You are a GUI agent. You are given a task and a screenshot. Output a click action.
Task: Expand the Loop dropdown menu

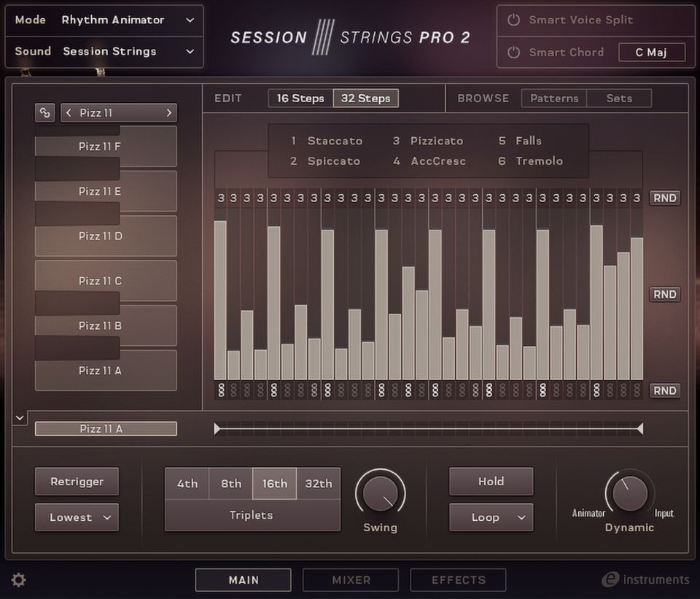tap(491, 517)
